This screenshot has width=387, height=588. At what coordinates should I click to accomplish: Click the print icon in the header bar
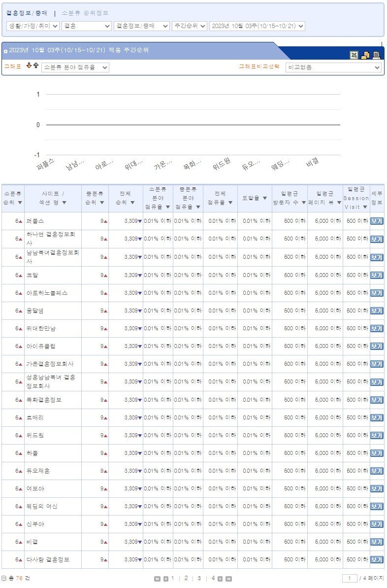click(377, 55)
